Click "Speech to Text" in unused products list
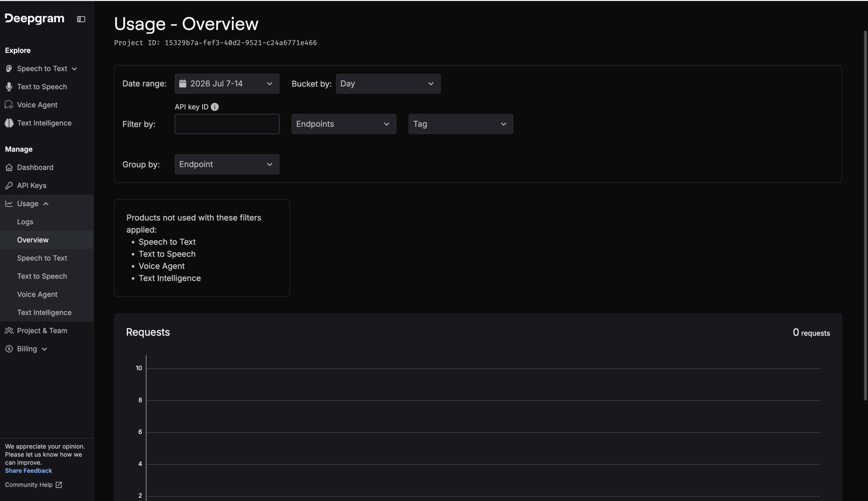Viewport: 868px width, 501px height. coord(167,242)
